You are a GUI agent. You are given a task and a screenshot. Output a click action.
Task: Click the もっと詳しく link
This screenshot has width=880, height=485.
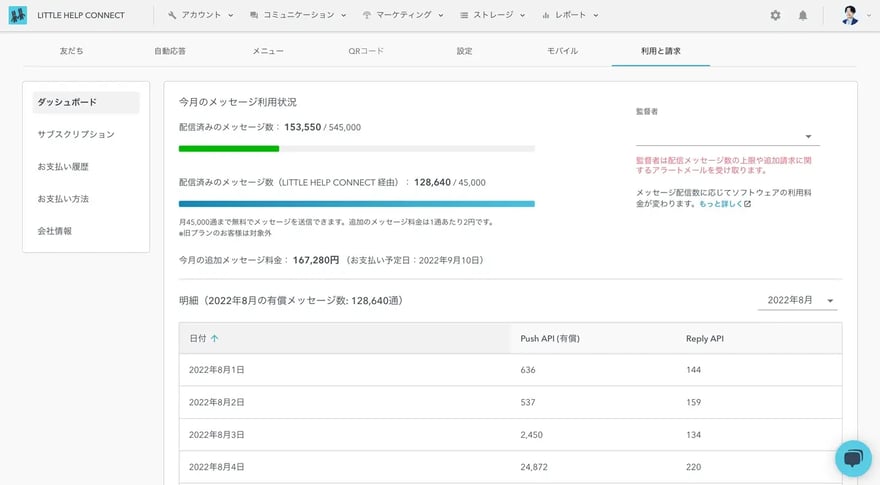pyautogui.click(x=720, y=204)
